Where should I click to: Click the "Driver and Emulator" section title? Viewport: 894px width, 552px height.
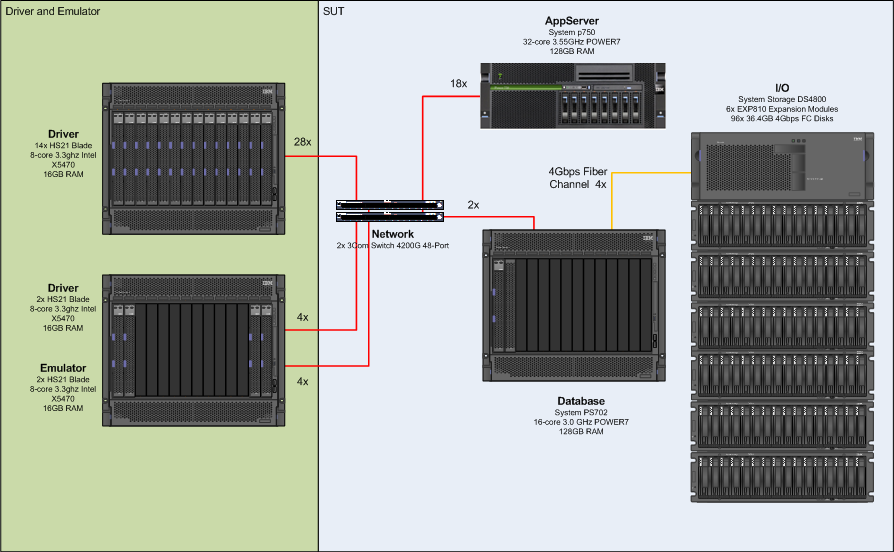[54, 10]
